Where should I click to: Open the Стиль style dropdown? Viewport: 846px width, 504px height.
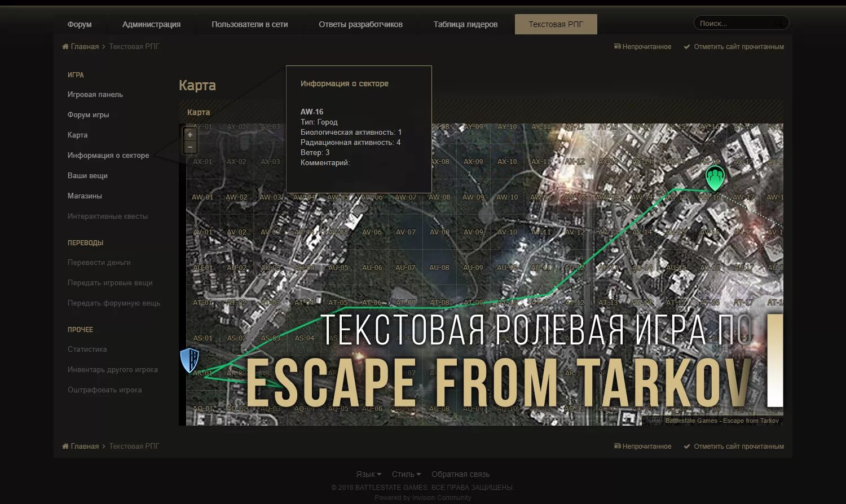(406, 474)
